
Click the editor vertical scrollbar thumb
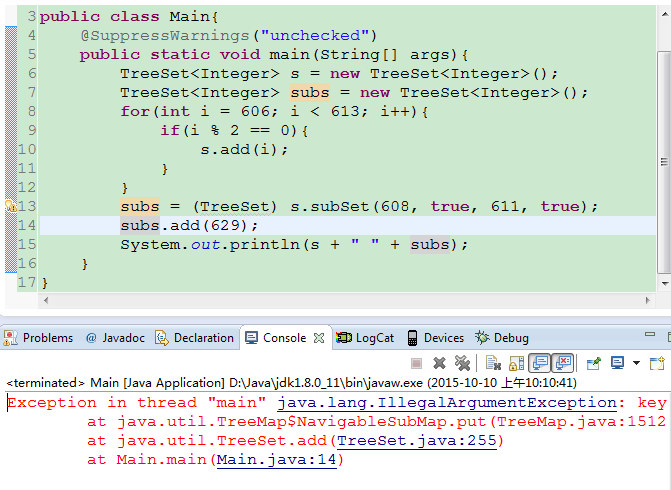coord(664,162)
